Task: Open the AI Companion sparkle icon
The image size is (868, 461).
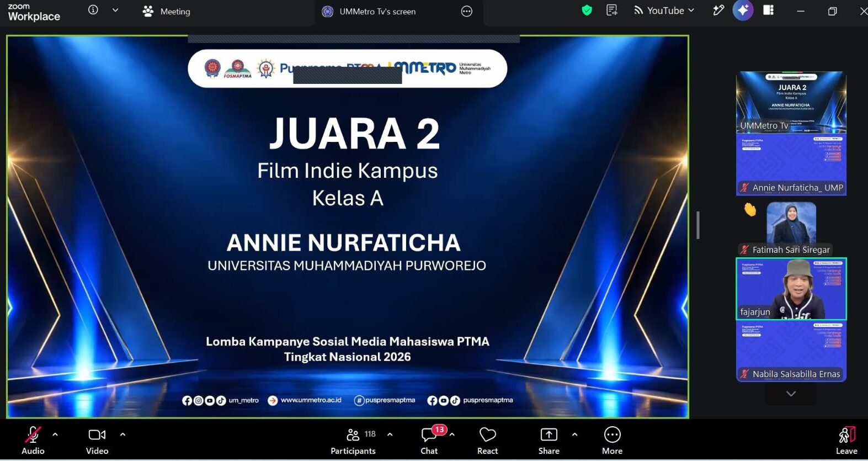Action: pyautogui.click(x=743, y=10)
